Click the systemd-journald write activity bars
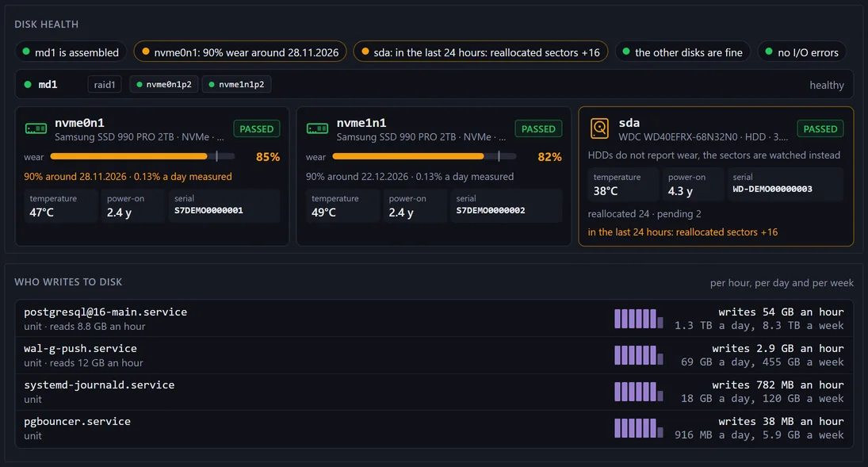The width and height of the screenshot is (868, 467). click(638, 392)
